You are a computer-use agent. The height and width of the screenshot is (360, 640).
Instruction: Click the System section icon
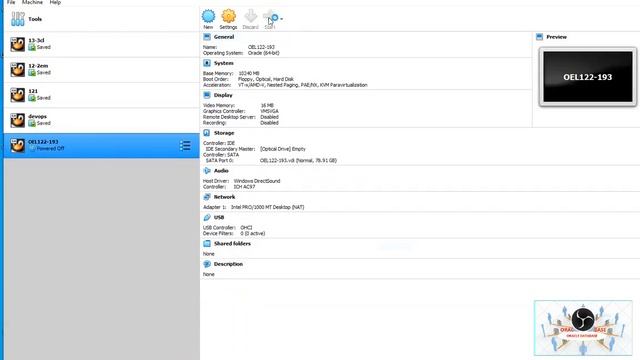click(207, 63)
